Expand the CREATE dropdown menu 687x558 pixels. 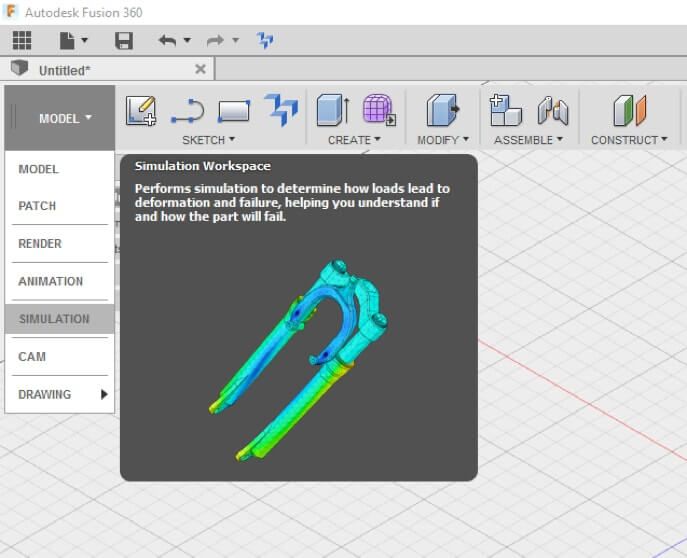(x=354, y=140)
